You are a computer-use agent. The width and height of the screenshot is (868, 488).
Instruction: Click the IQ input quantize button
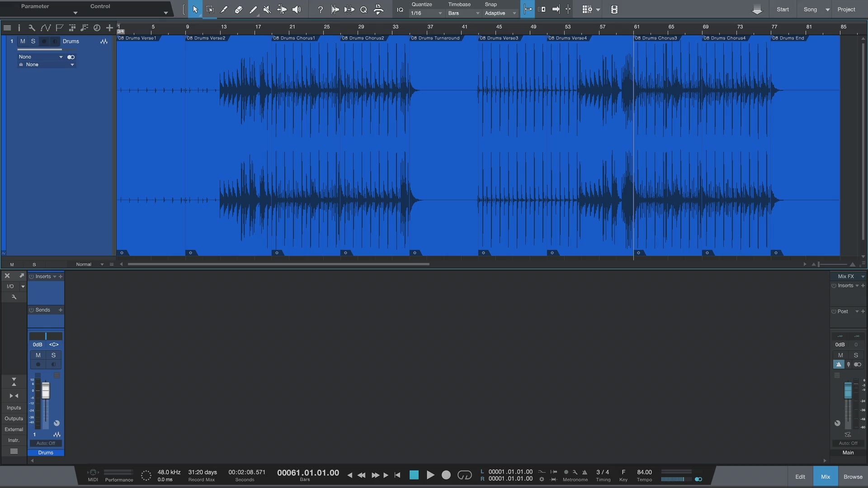(400, 10)
